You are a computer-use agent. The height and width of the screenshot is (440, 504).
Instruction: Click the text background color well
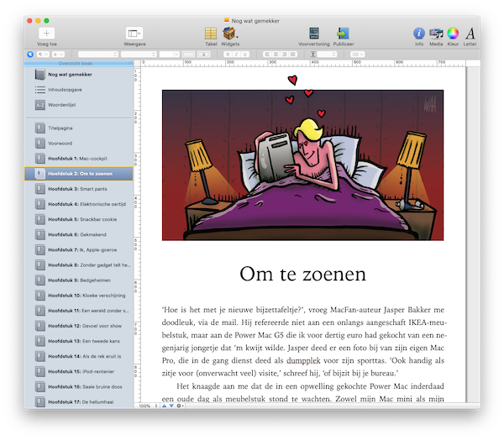tap(203, 55)
